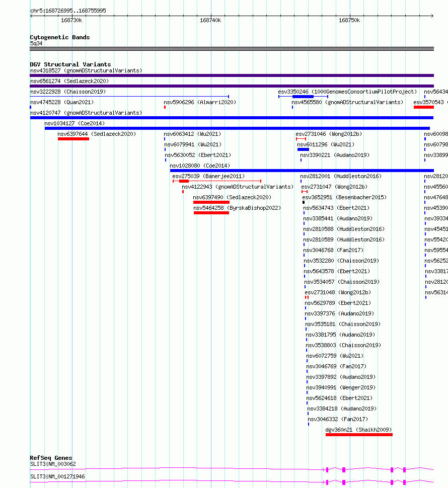
Task: Click the nsv4318527 gnomADStructuralVariants label
Action: coord(86,70)
